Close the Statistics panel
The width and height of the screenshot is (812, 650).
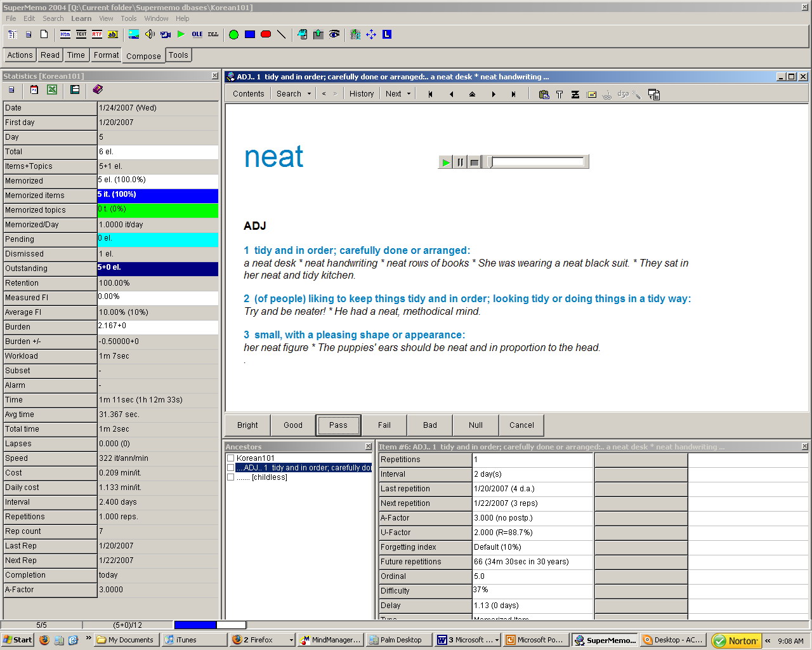click(214, 76)
